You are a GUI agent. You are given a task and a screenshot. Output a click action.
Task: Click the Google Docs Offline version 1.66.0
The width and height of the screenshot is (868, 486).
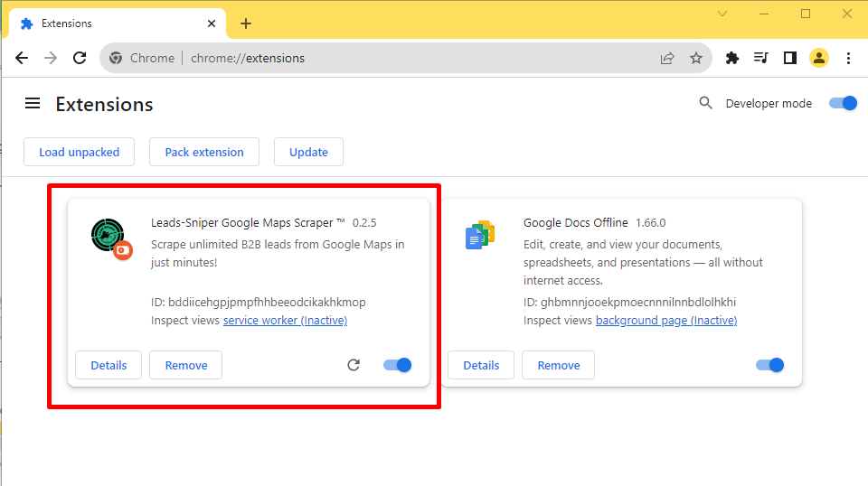click(650, 223)
